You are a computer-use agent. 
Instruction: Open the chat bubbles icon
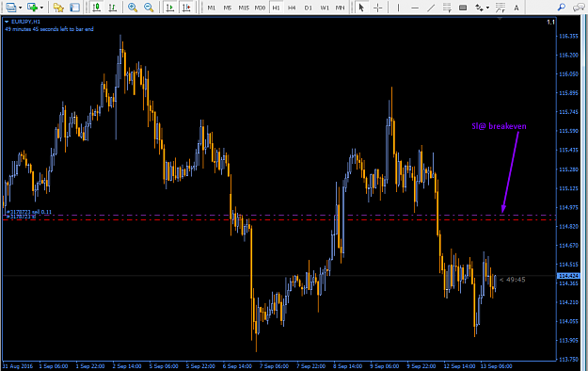(579, 8)
